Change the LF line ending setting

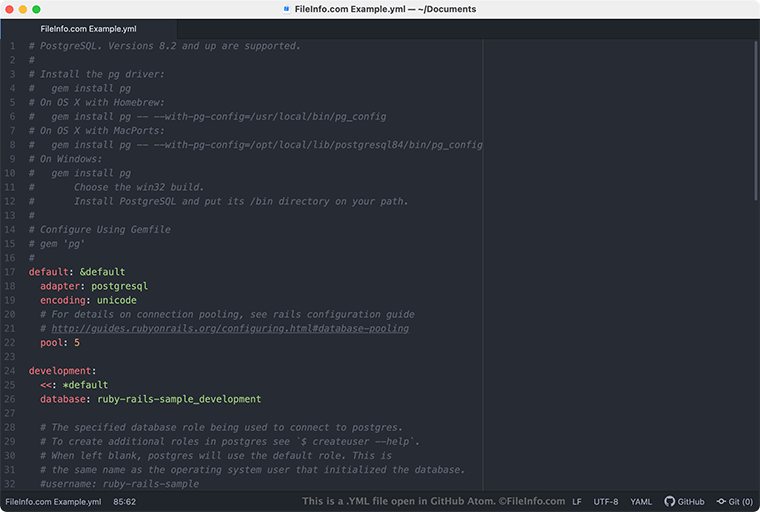tap(576, 501)
